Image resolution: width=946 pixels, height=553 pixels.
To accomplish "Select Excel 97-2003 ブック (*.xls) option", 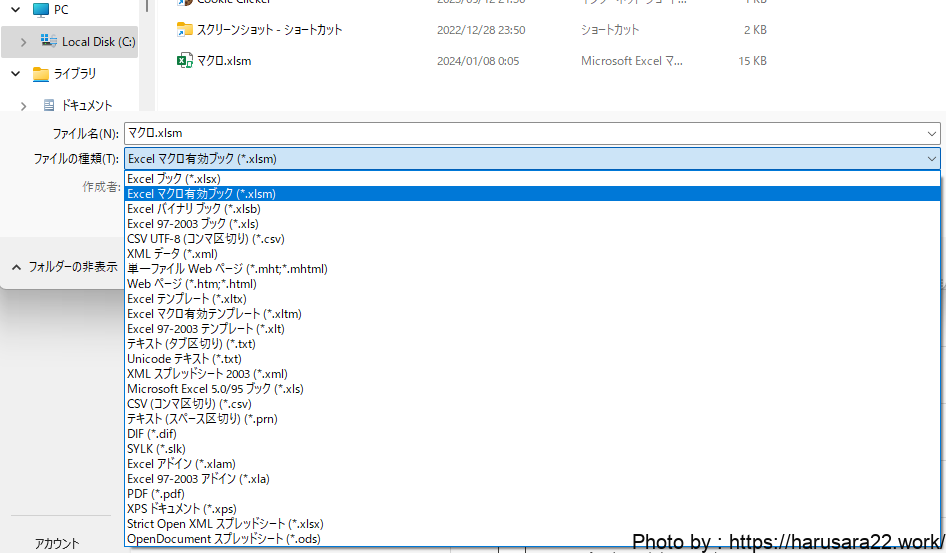I will [x=192, y=224].
